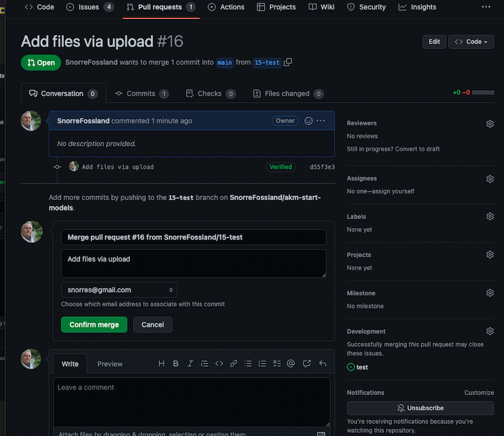Switch to the Checks tab
Screen dimensions: 504x436
[210, 94]
